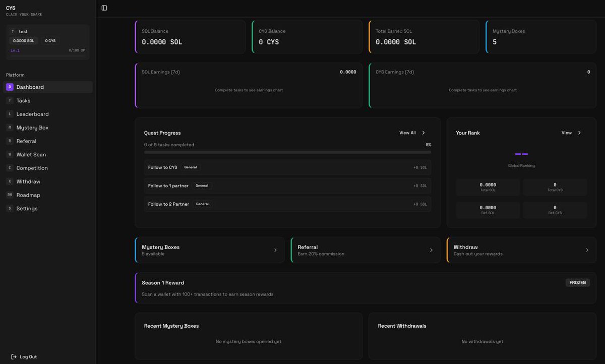Click the Mystery Box 'M' icon badge
This screenshot has height=364, width=605.
pos(10,128)
